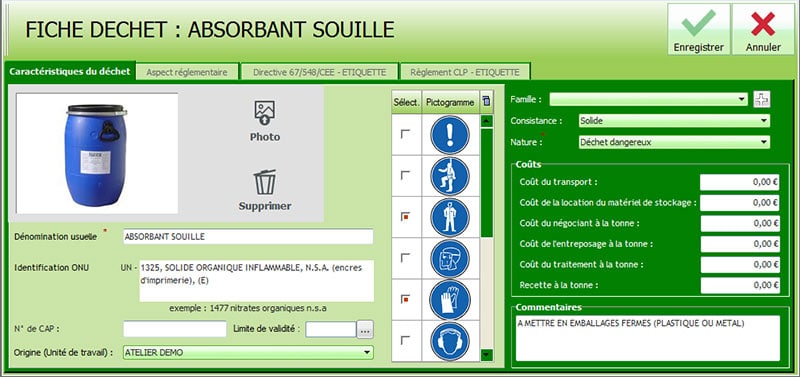This screenshot has width=800, height=377.
Task: Click pictogram list scroll up arrow
Action: pyautogui.click(x=487, y=121)
